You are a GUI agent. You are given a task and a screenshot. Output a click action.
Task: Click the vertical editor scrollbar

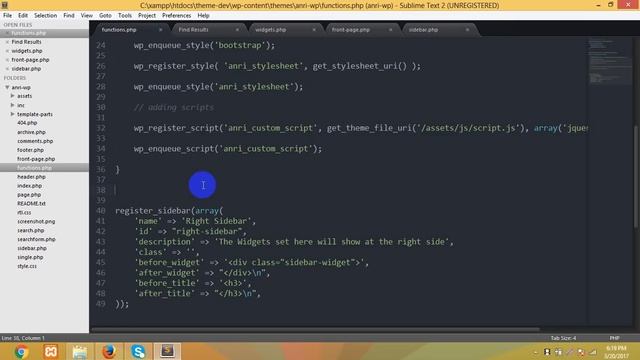click(636, 177)
